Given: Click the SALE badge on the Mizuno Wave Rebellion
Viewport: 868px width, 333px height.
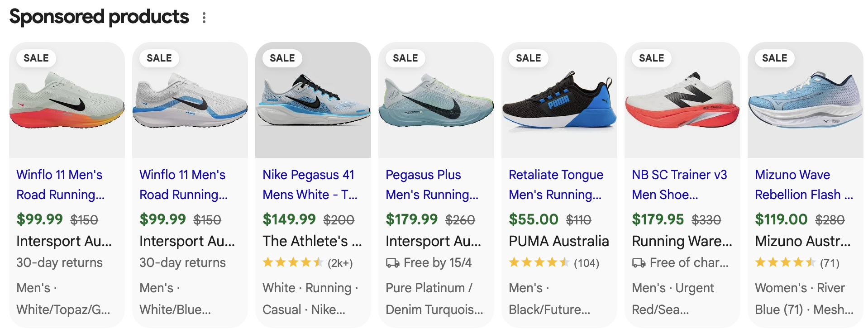Looking at the screenshot, I should pyautogui.click(x=774, y=58).
